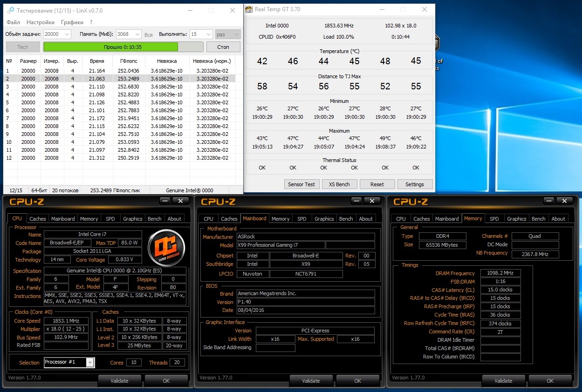
Task: Click the Command Rate 2T field
Action: (500, 332)
